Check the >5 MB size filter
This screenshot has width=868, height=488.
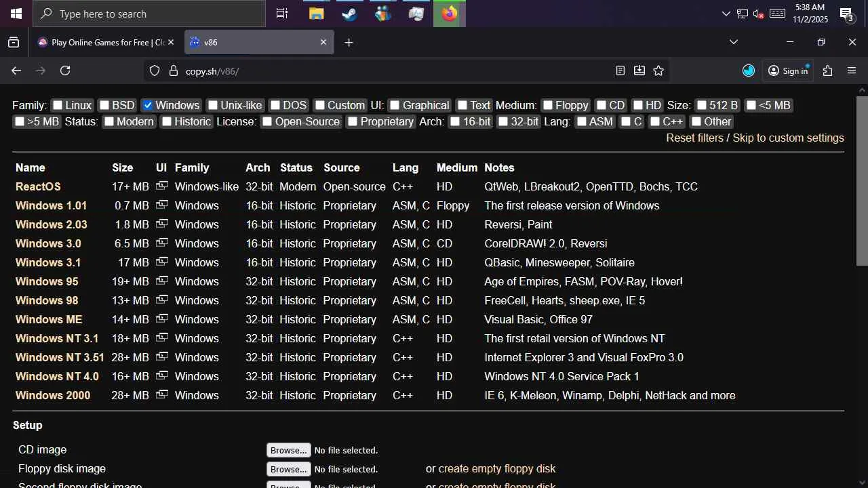point(20,121)
